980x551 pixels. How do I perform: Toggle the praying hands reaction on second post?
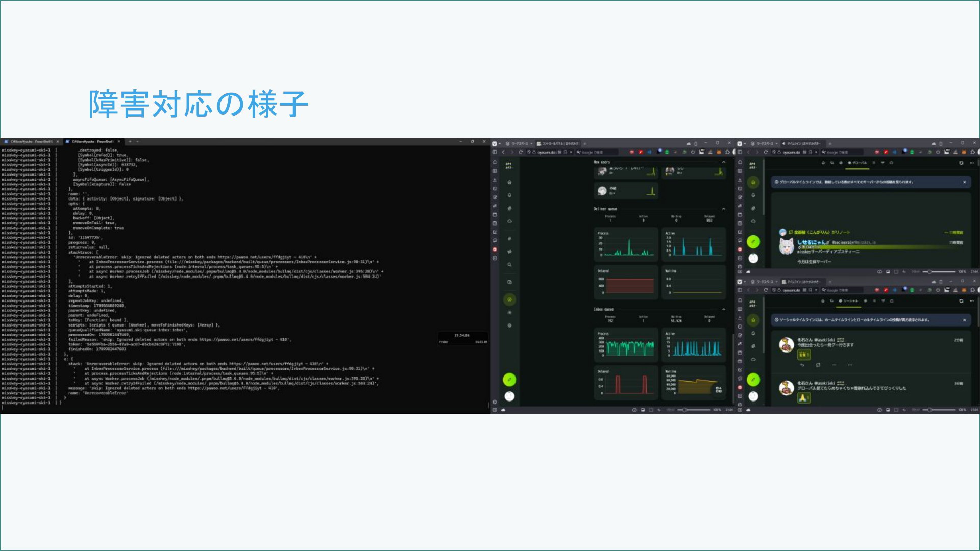click(804, 398)
